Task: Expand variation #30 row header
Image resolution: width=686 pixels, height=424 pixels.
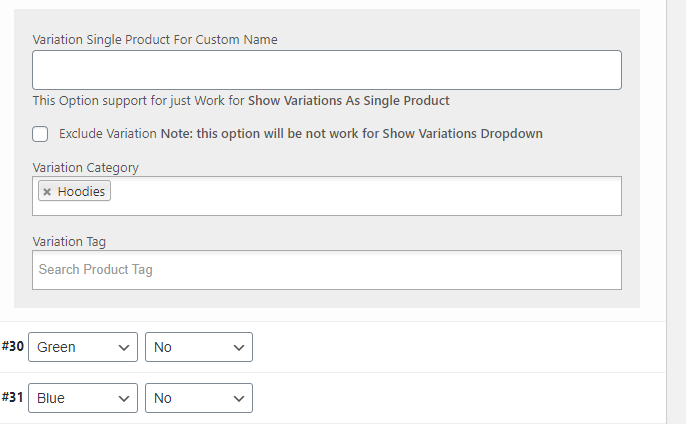Action: coord(450,348)
